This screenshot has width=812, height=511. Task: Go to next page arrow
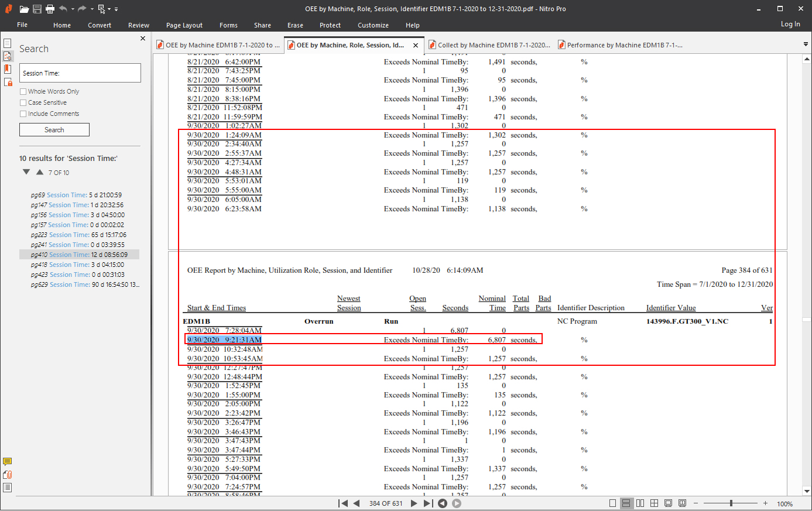coord(414,503)
